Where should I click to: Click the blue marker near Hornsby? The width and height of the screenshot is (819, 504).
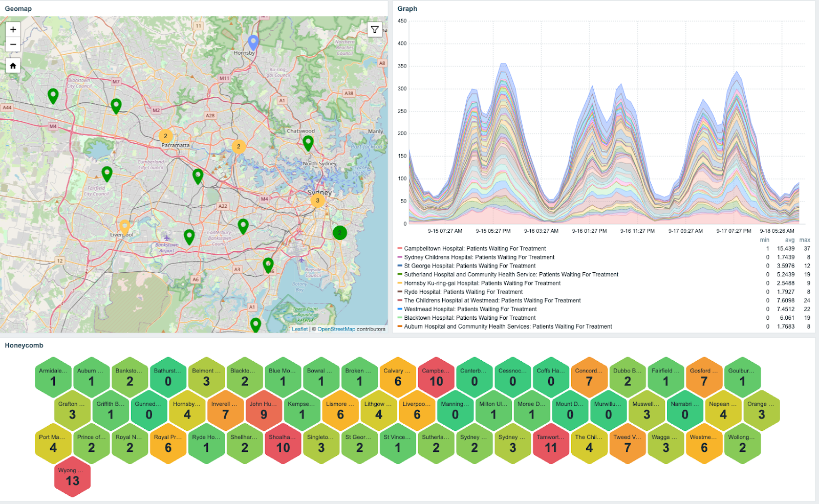pos(253,42)
